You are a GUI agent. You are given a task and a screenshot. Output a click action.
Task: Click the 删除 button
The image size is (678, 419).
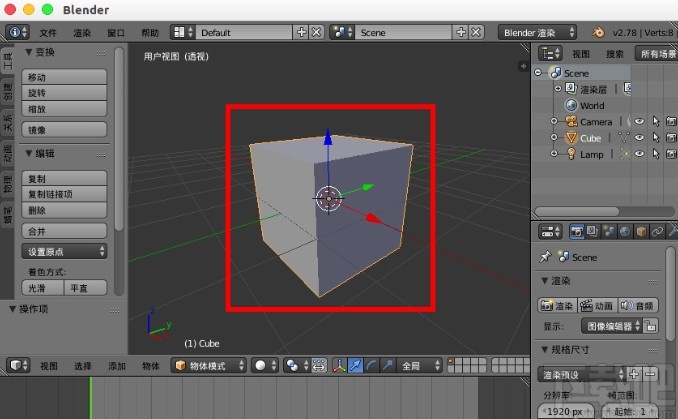64,211
